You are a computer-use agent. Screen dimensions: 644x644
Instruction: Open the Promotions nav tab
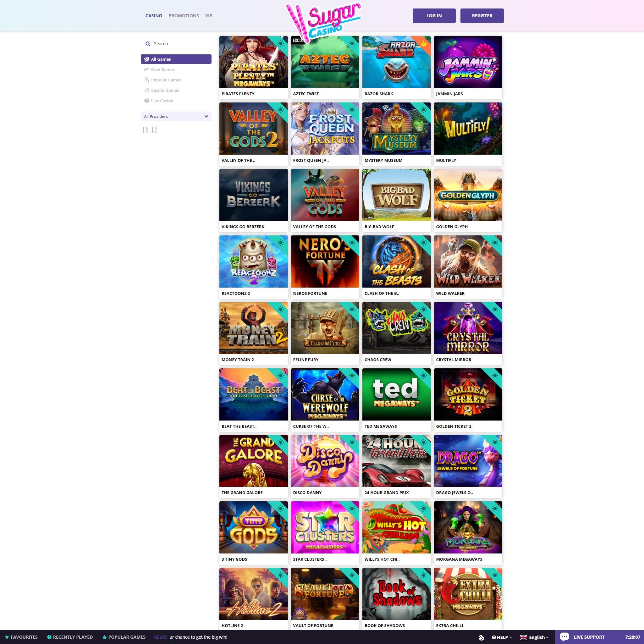(x=184, y=16)
